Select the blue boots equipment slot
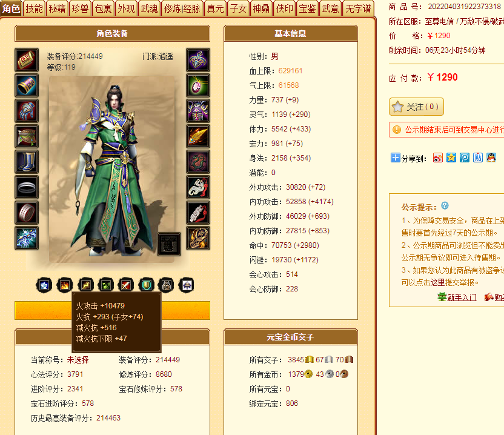Screen dimensions: 504x435 tap(27, 162)
